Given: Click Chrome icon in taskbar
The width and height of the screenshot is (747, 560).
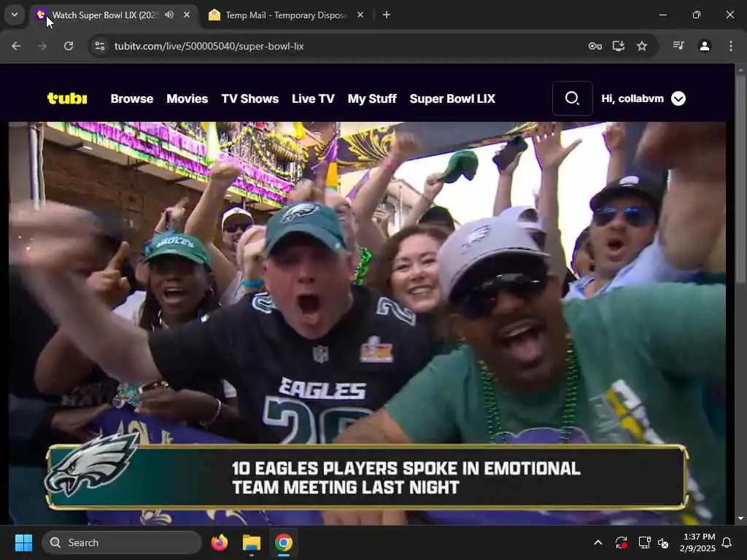Looking at the screenshot, I should pos(284,542).
